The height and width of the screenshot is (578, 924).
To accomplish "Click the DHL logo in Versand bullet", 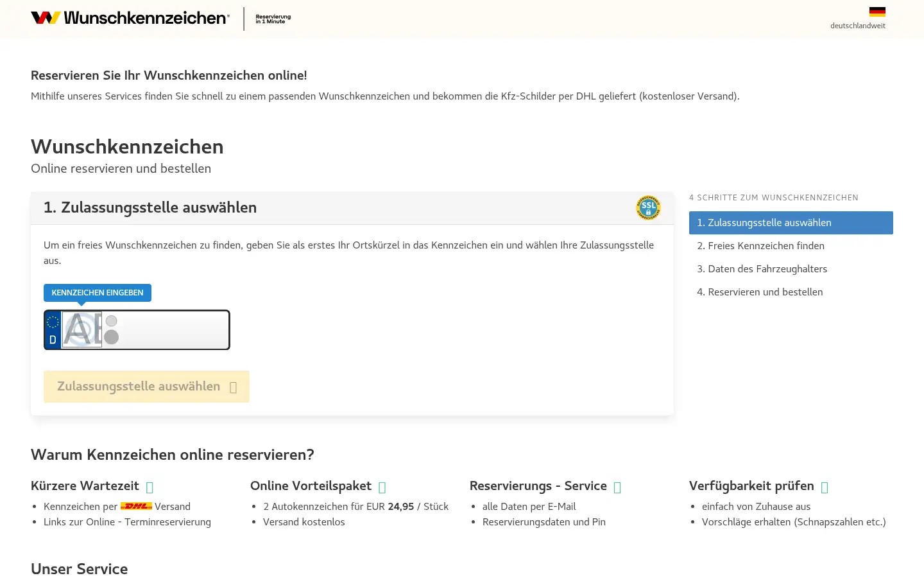I will (136, 506).
